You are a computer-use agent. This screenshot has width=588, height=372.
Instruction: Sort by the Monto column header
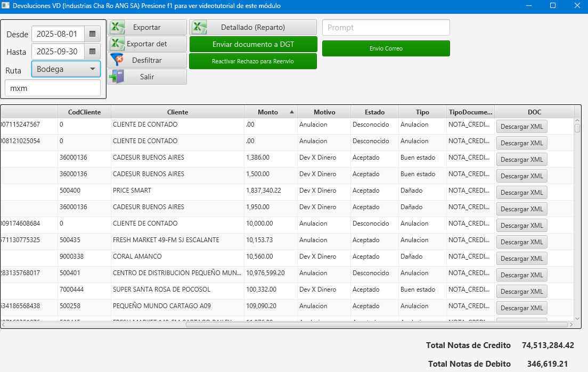coord(271,112)
